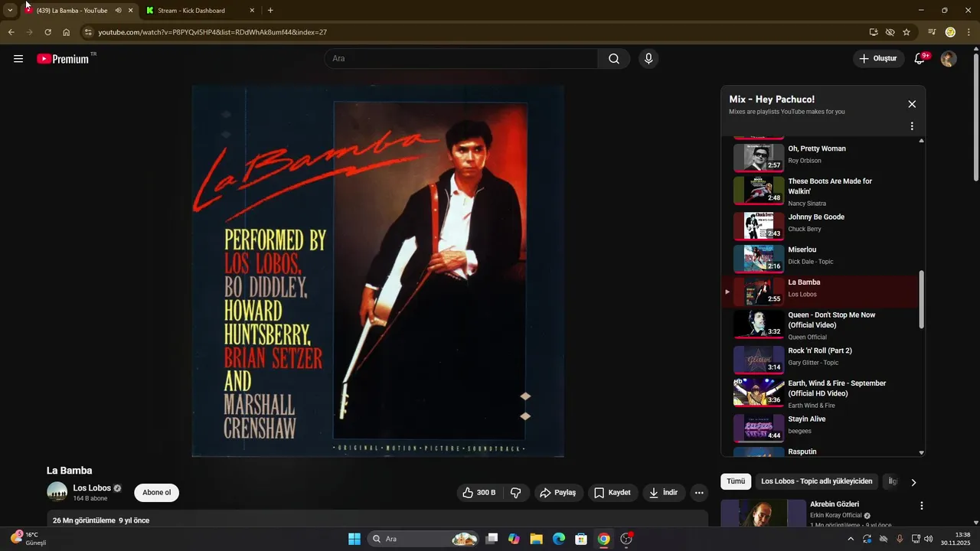The width and height of the screenshot is (980, 551).
Task: Click the Paylaş share button
Action: tap(558, 493)
